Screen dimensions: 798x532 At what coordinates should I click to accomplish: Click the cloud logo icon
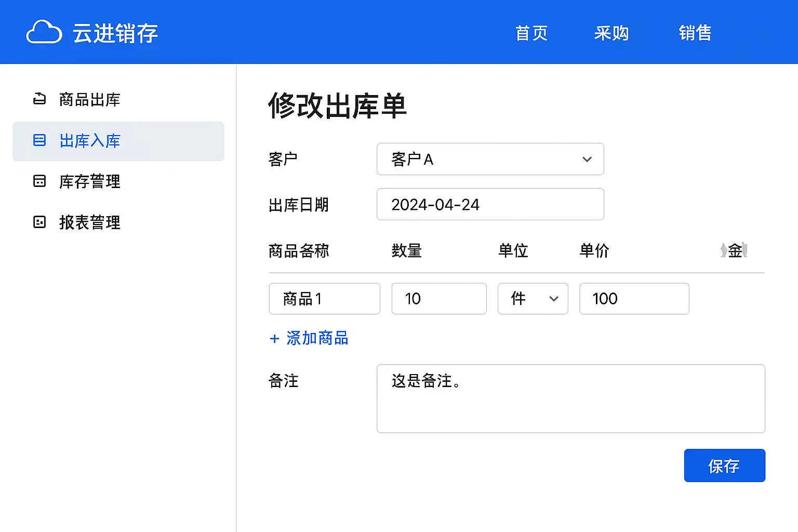point(44,32)
